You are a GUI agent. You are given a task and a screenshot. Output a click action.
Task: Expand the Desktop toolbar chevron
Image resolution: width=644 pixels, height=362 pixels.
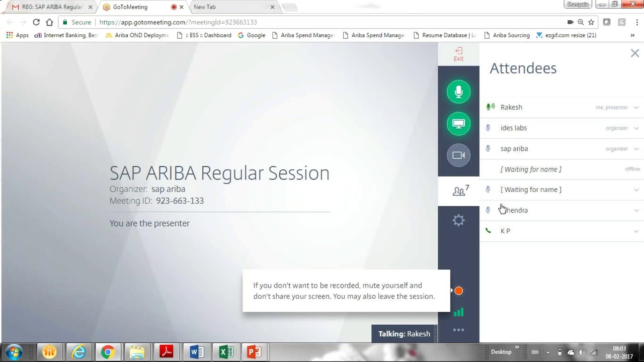click(517, 347)
